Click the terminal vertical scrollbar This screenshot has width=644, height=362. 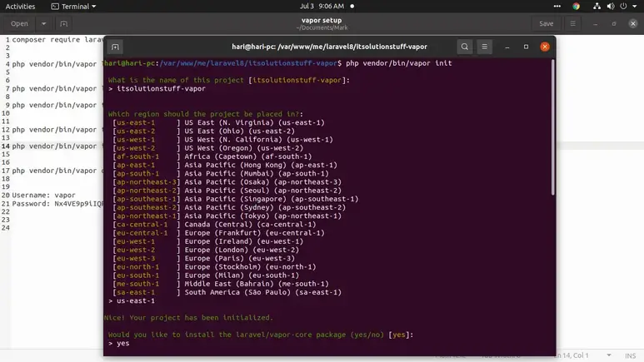553,127
